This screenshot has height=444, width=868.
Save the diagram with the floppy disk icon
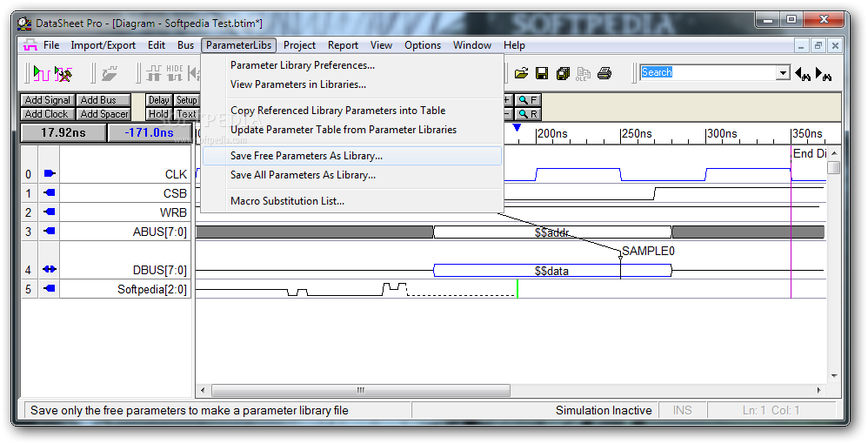[542, 73]
